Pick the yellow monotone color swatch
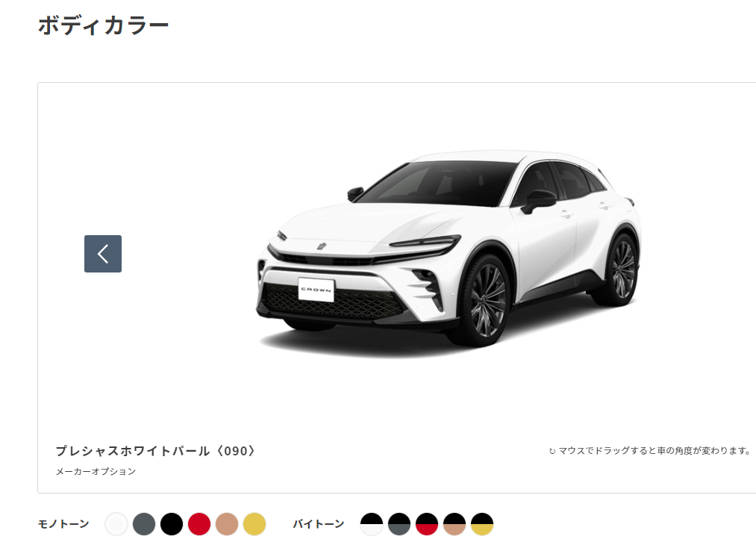 click(254, 524)
